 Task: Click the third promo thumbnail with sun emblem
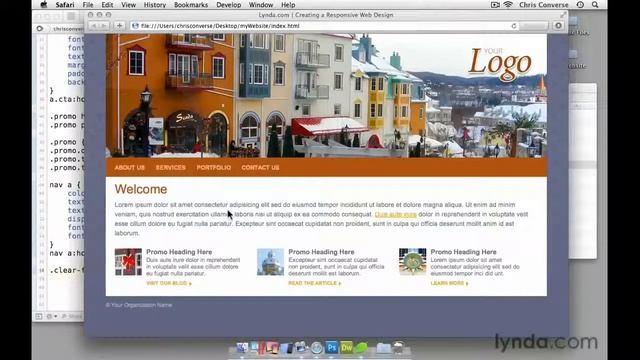(412, 262)
